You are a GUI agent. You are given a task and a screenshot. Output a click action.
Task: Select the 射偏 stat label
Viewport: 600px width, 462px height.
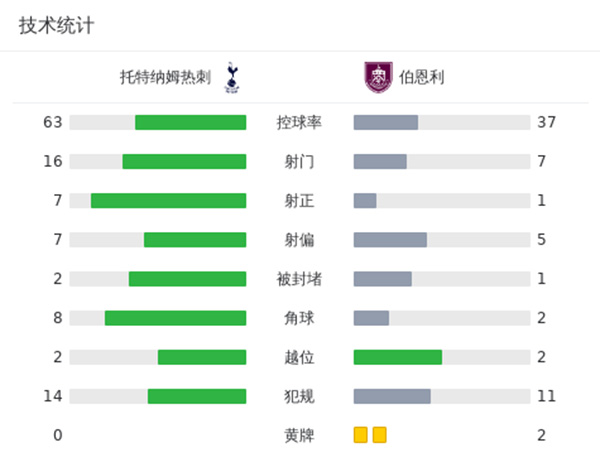299,239
